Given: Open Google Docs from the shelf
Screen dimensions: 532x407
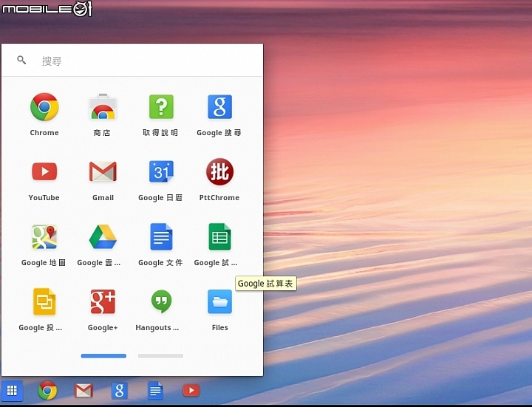Looking at the screenshot, I should point(155,391).
